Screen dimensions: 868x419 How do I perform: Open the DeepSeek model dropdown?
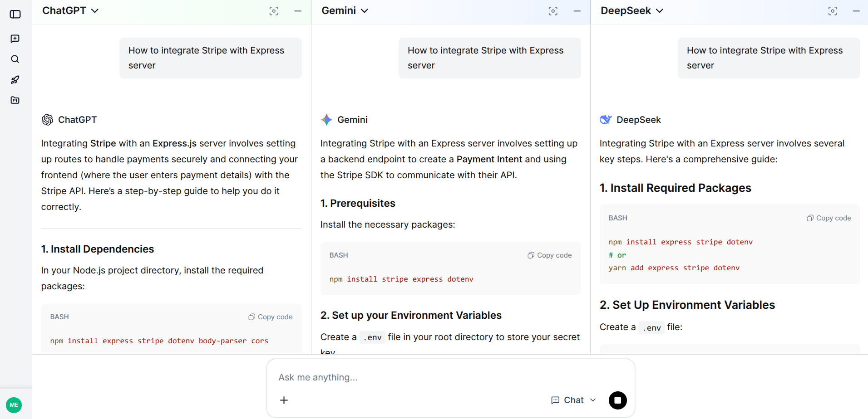(631, 11)
